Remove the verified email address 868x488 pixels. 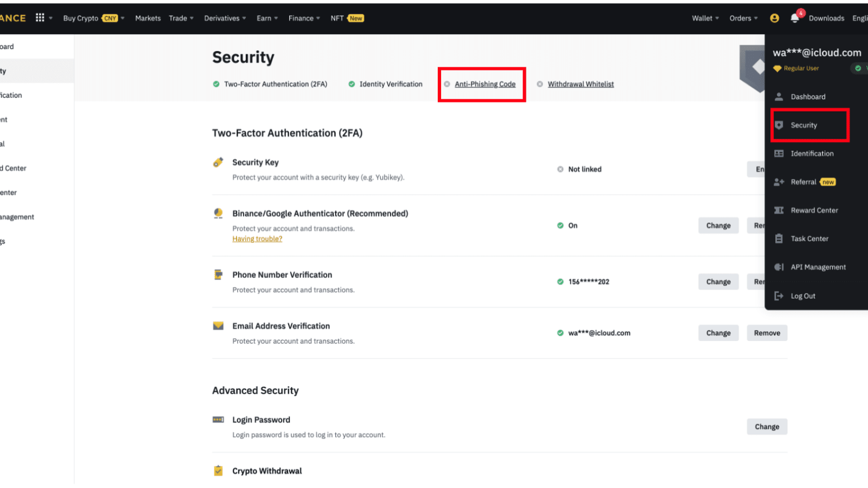click(x=767, y=332)
